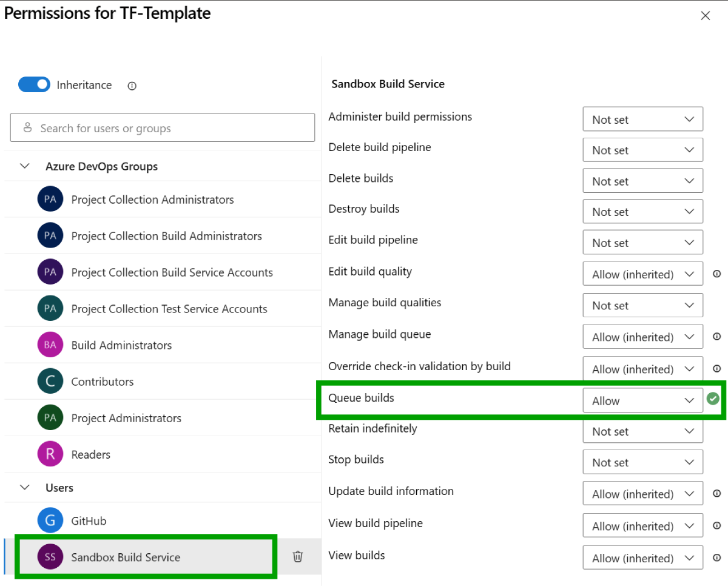Open Administer build permissions dropdown
The image size is (728, 586).
(642, 120)
